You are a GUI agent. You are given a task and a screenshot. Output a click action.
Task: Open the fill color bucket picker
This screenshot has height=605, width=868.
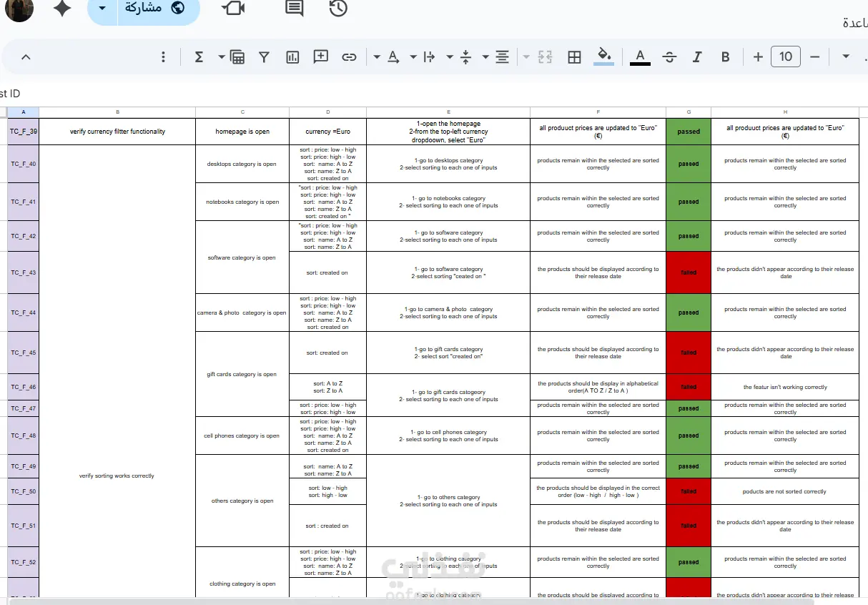604,56
